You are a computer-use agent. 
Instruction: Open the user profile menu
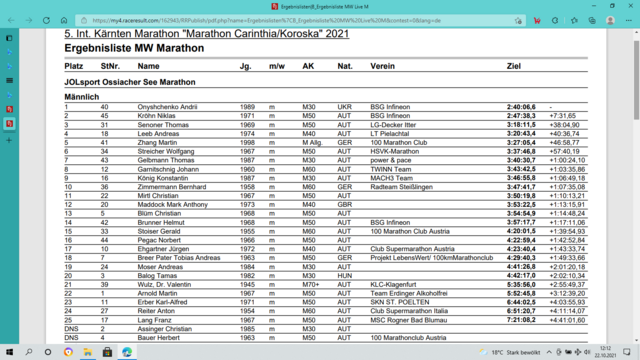(610, 20)
